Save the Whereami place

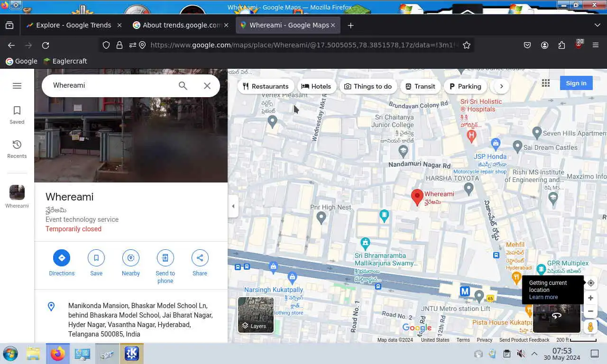pyautogui.click(x=96, y=263)
